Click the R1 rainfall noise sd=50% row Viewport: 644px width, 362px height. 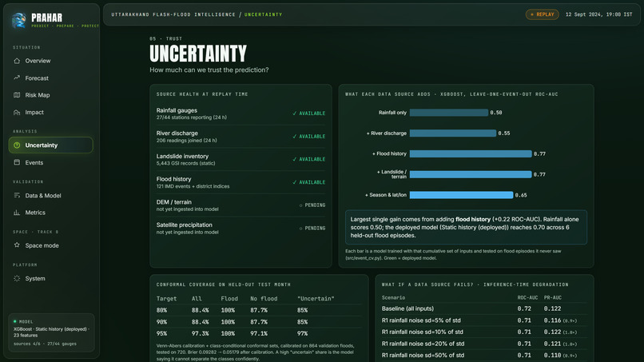484,355
